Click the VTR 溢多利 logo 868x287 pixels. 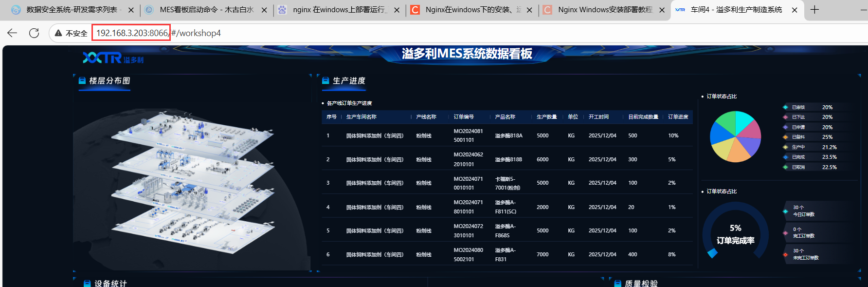113,58
